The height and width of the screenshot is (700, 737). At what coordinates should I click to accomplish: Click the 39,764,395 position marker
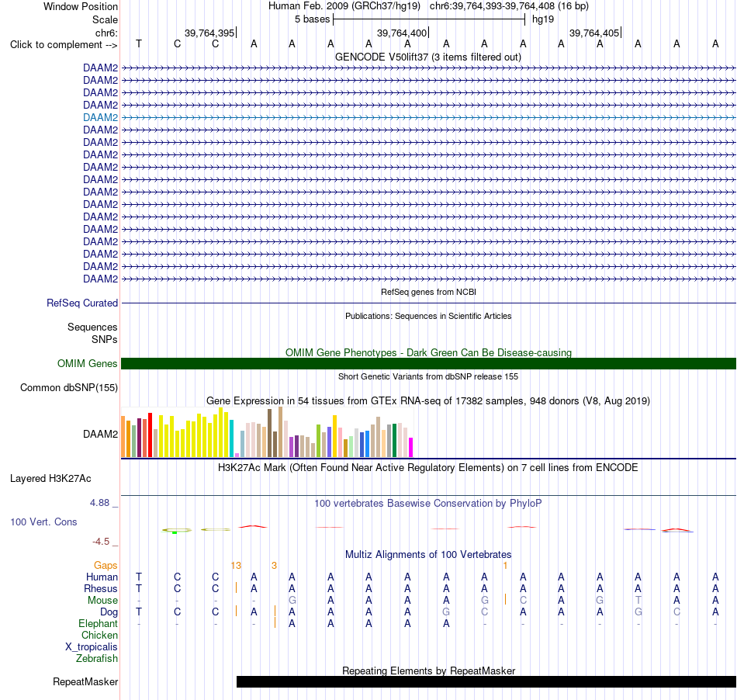pos(209,33)
